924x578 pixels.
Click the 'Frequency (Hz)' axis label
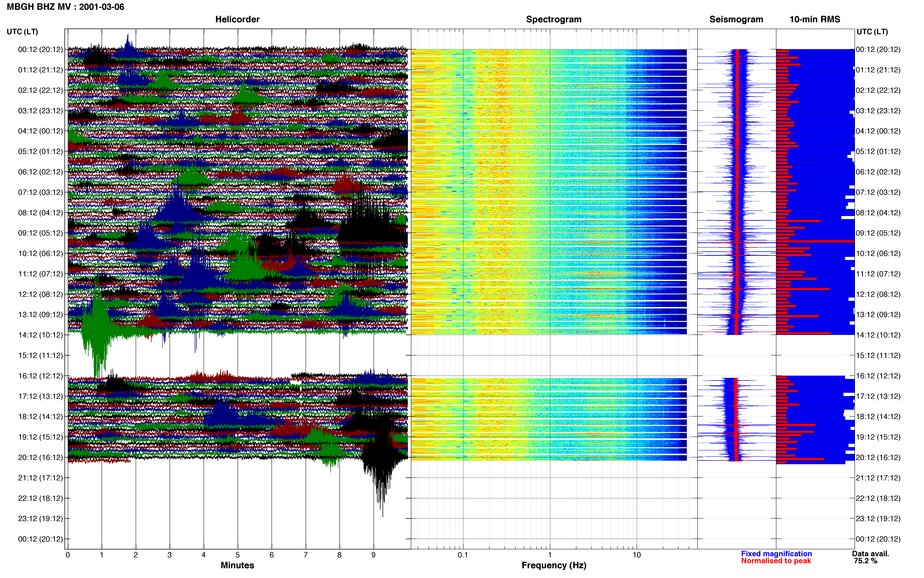[x=554, y=565]
